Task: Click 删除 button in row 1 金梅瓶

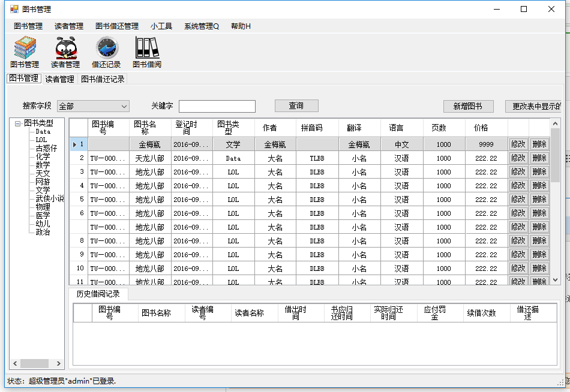Action: (539, 144)
